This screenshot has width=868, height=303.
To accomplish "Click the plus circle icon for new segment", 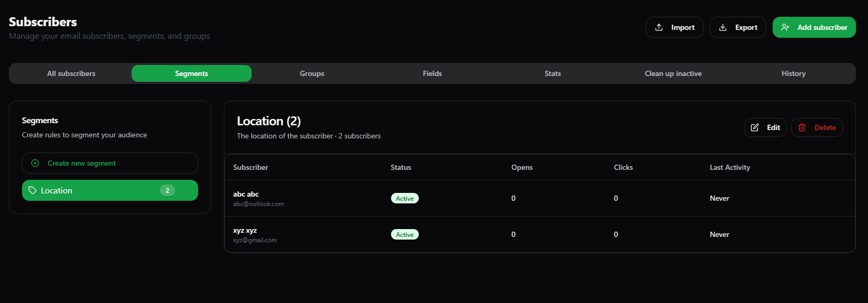I will 35,163.
